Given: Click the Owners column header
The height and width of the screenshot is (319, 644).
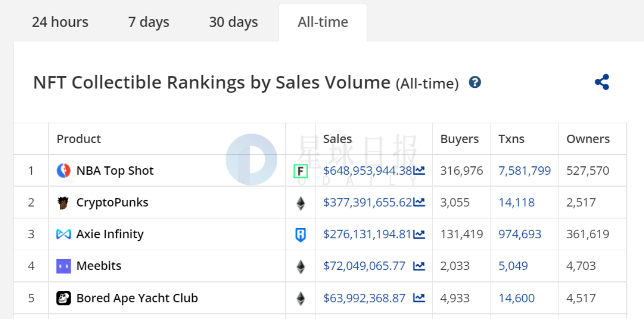Looking at the screenshot, I should tap(588, 139).
